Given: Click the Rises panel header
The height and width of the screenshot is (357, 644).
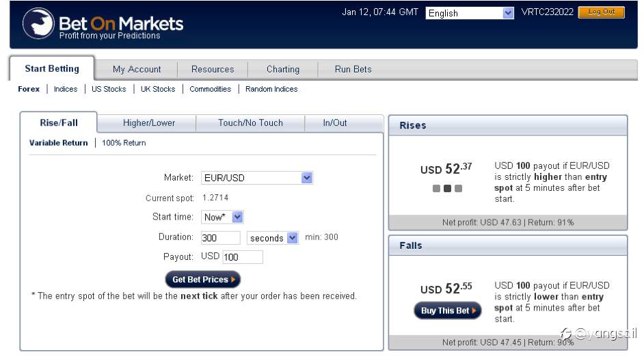Looking at the screenshot, I should 508,125.
